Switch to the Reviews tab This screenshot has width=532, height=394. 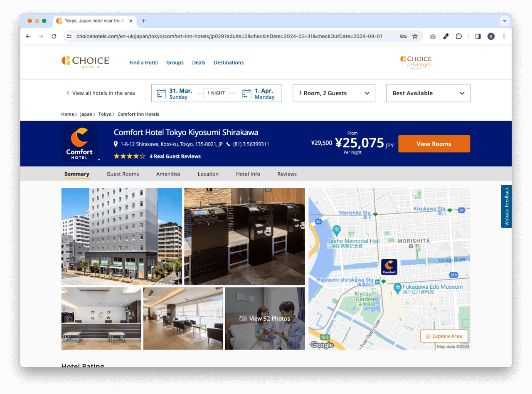[287, 174]
